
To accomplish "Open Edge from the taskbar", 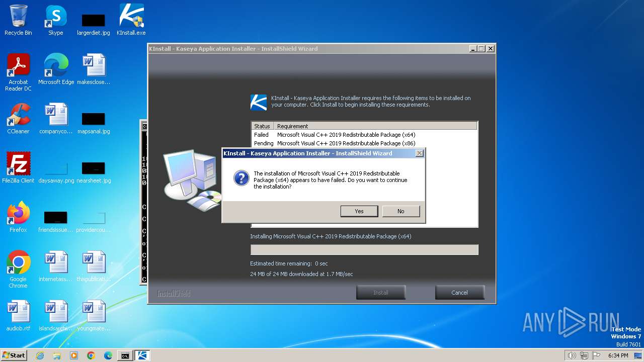I will tap(108, 355).
